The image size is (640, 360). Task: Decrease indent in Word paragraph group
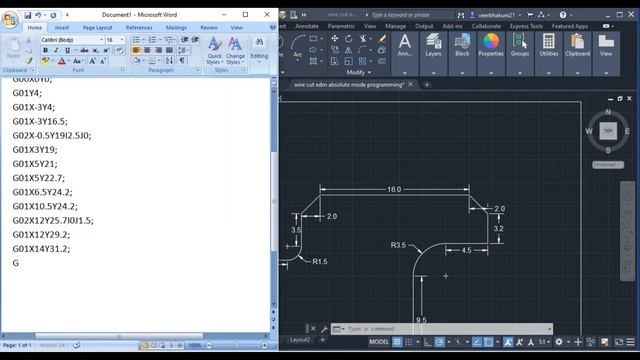coord(184,40)
